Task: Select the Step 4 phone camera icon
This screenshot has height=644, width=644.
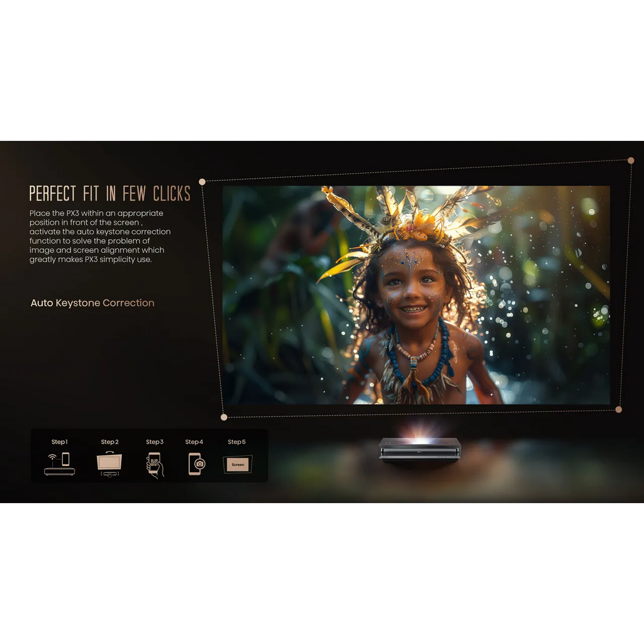Action: click(x=196, y=464)
